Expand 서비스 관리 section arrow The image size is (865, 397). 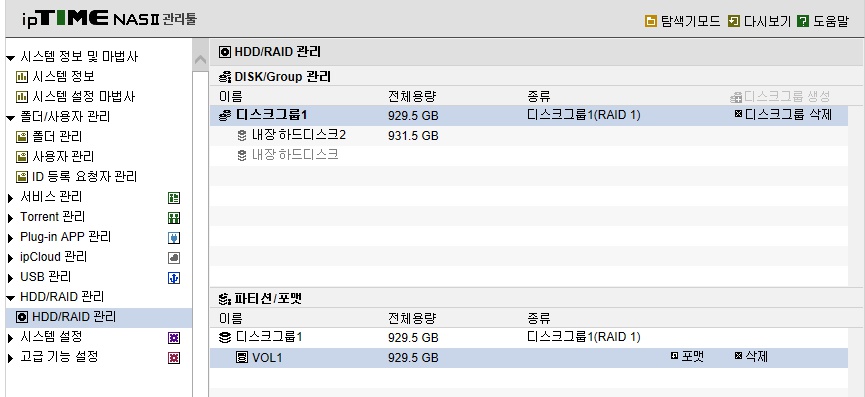10,198
